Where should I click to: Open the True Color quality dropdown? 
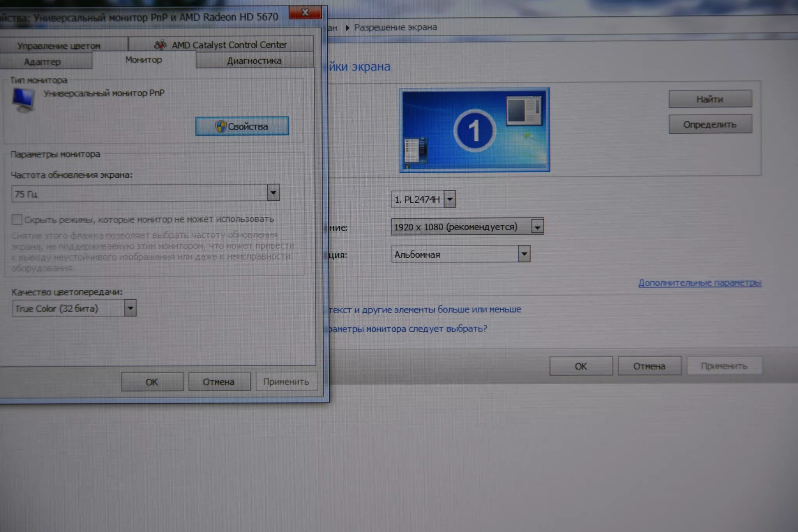[x=130, y=308]
